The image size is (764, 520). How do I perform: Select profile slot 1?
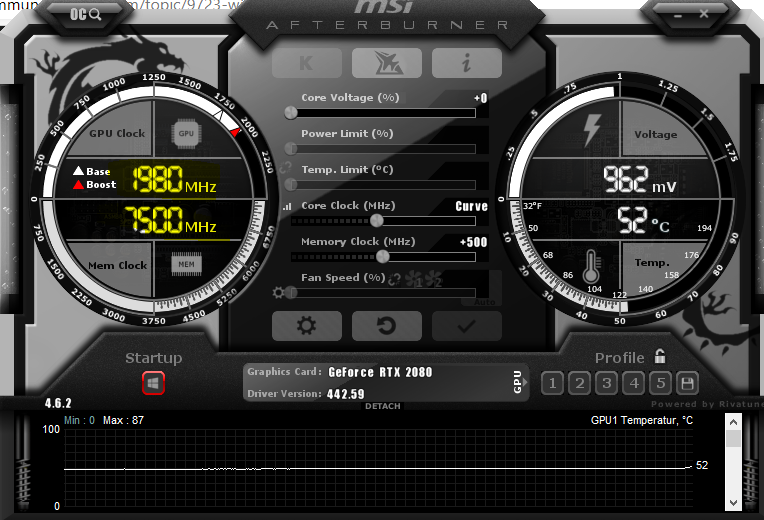pos(553,383)
